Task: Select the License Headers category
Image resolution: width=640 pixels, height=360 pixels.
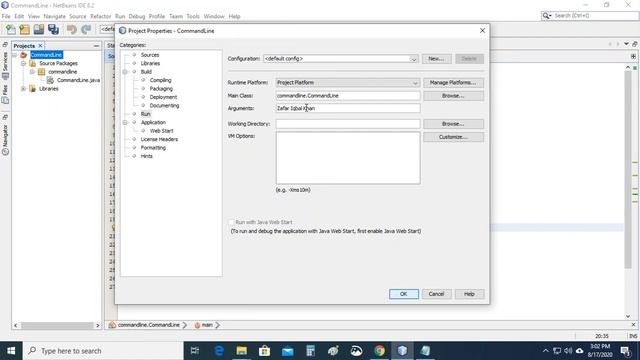Action: click(x=159, y=139)
